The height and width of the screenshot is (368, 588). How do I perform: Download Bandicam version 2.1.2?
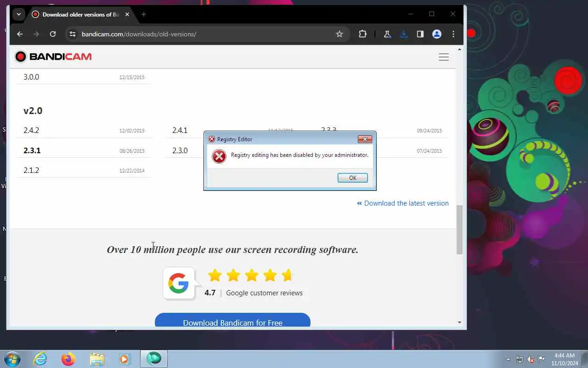coord(31,170)
